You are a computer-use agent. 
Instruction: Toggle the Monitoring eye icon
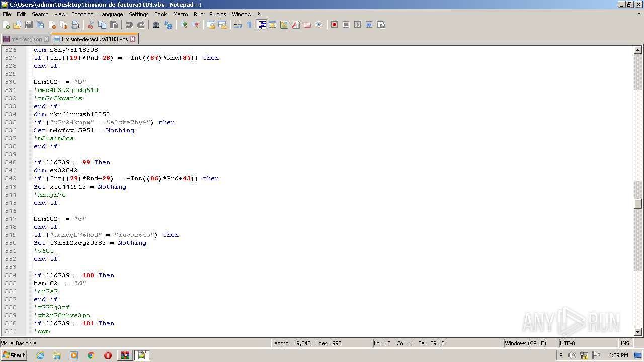pos(319,25)
